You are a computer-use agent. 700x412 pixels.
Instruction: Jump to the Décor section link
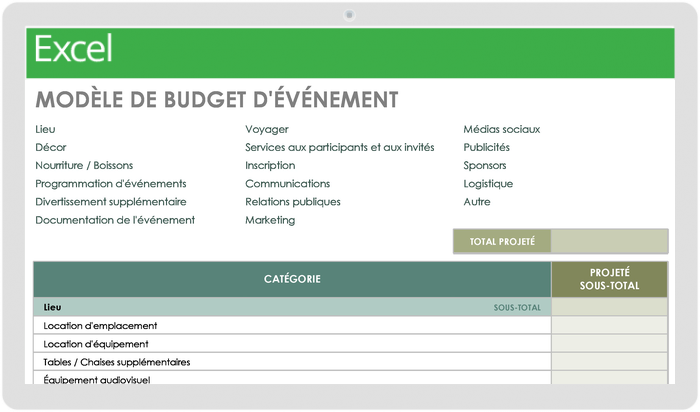pos(51,147)
